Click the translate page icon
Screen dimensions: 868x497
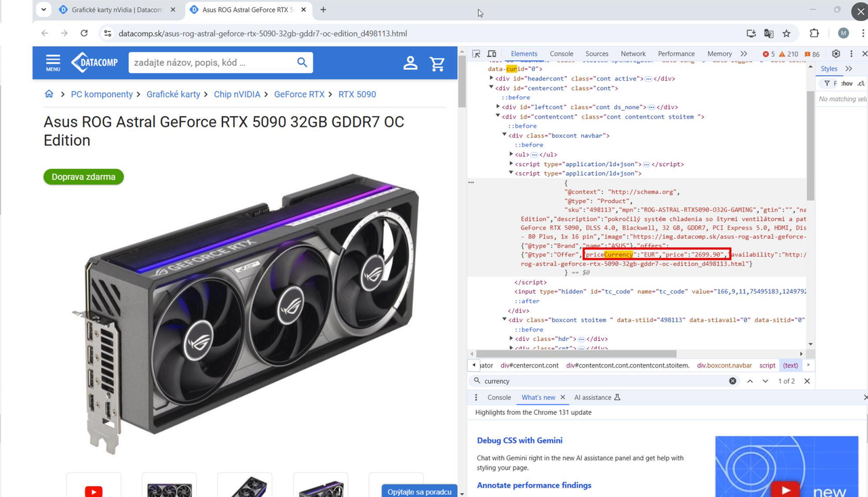pos(769,33)
